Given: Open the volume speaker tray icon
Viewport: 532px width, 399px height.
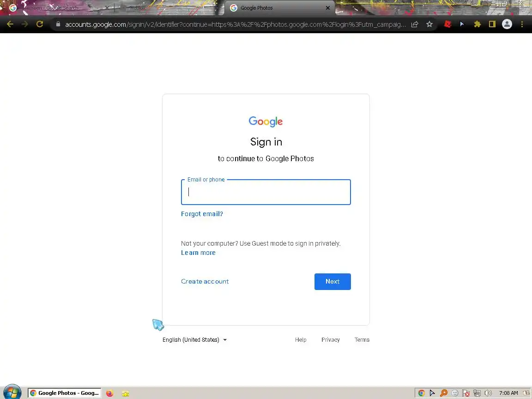Looking at the screenshot, I should (488, 393).
